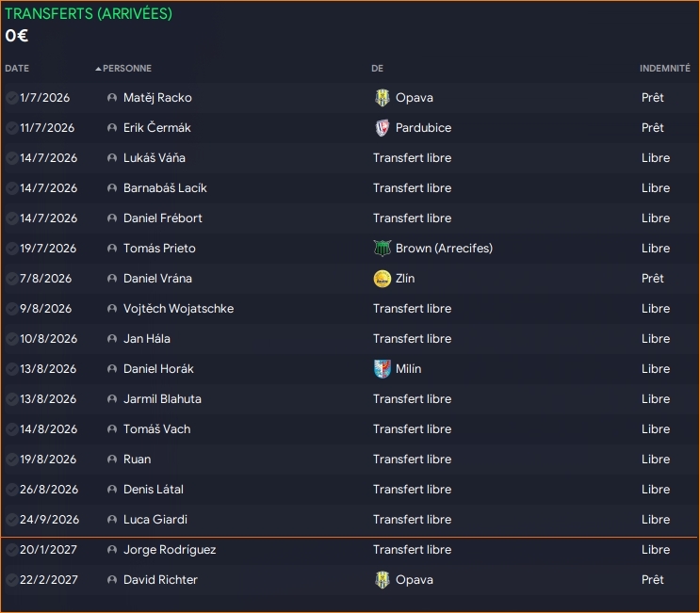The width and height of the screenshot is (700, 613).
Task: Click the person icon next to Ruan
Action: pos(112,460)
